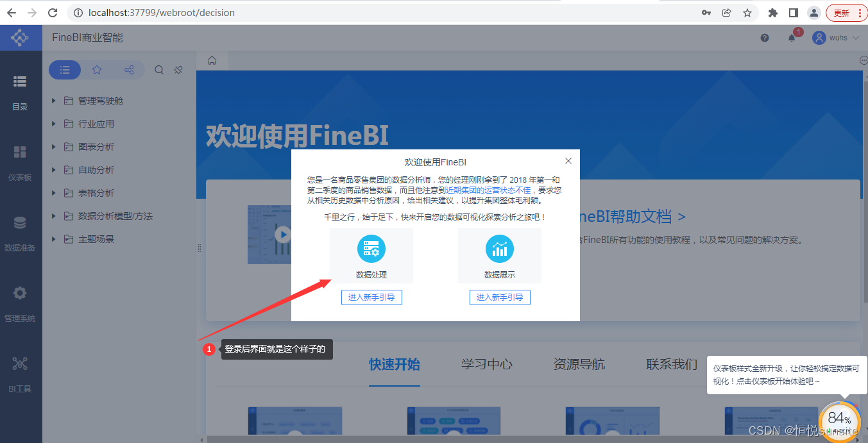Click the 近期集团的运营状态不佳 highlighted text

pos(488,190)
